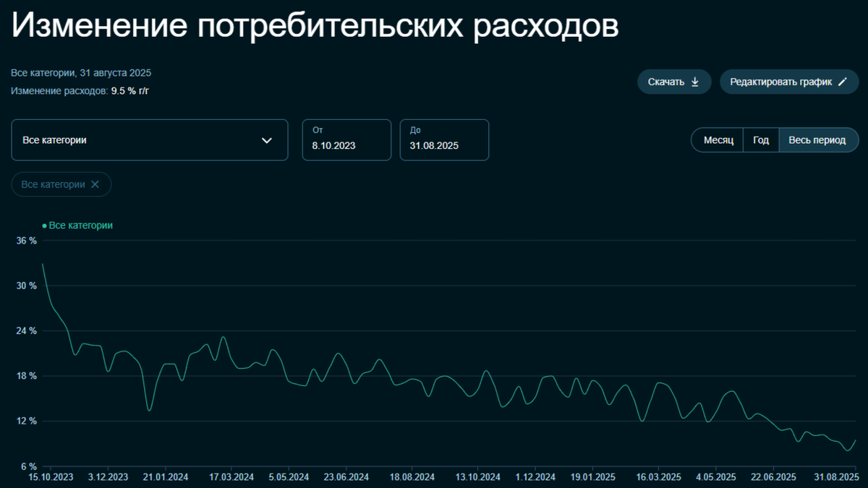The image size is (868, 488).
Task: Open the 'До' end date field
Action: [444, 140]
